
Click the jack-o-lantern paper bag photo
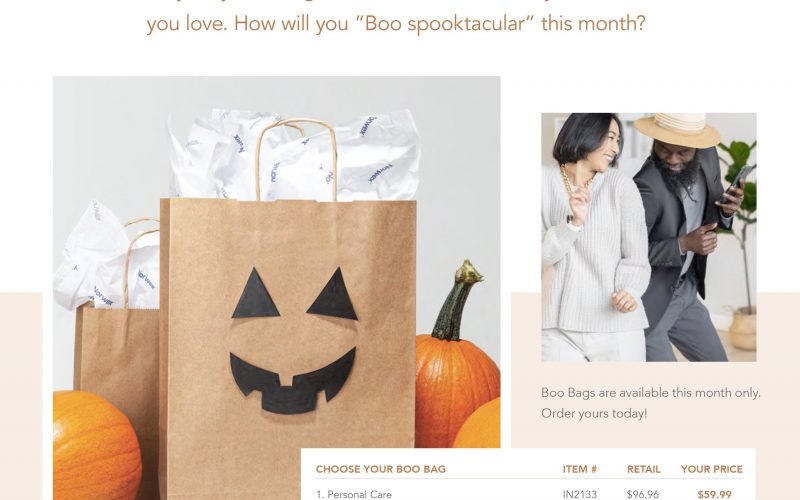coord(277,288)
